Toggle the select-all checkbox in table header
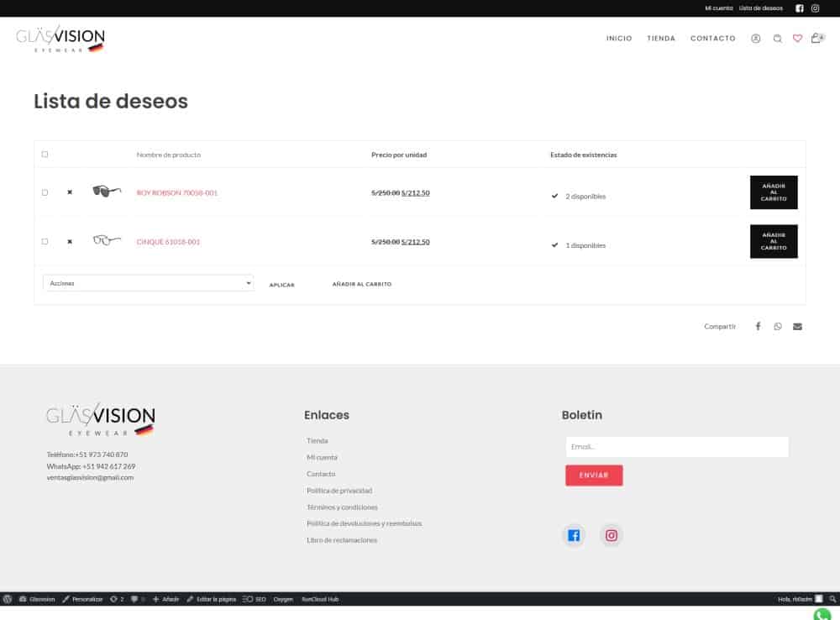The image size is (840, 620). click(x=45, y=155)
